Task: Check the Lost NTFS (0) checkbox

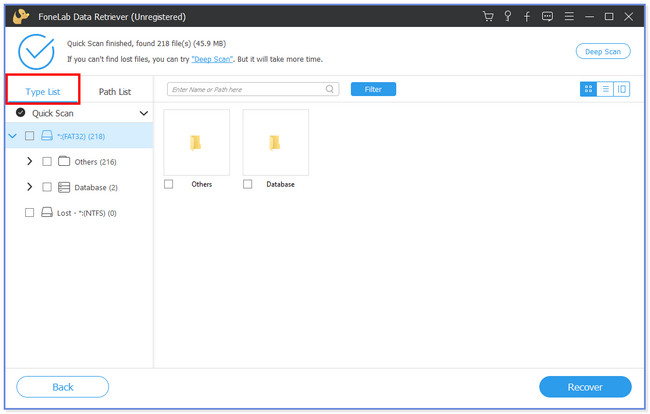Action: pyautogui.click(x=29, y=213)
